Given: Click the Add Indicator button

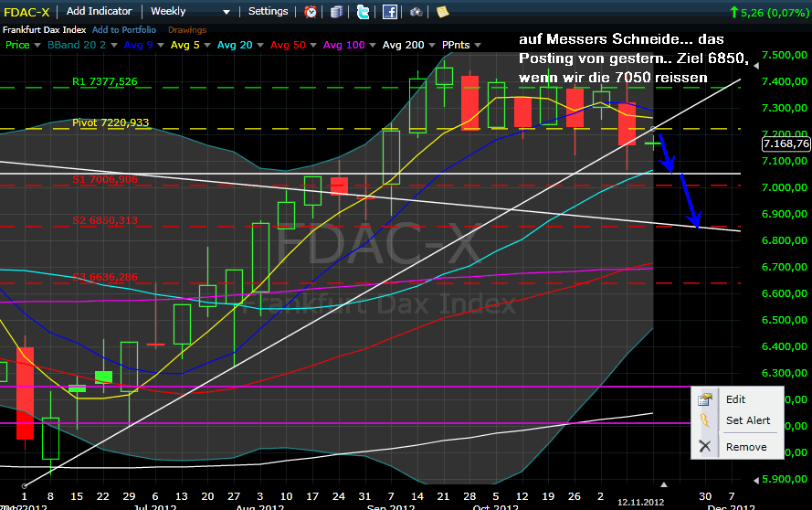Looking at the screenshot, I should (99, 11).
